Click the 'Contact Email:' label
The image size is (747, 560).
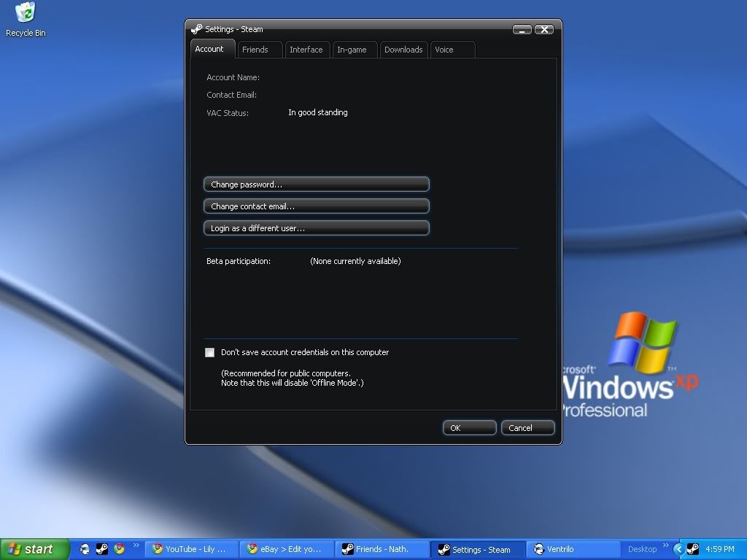pyautogui.click(x=231, y=95)
